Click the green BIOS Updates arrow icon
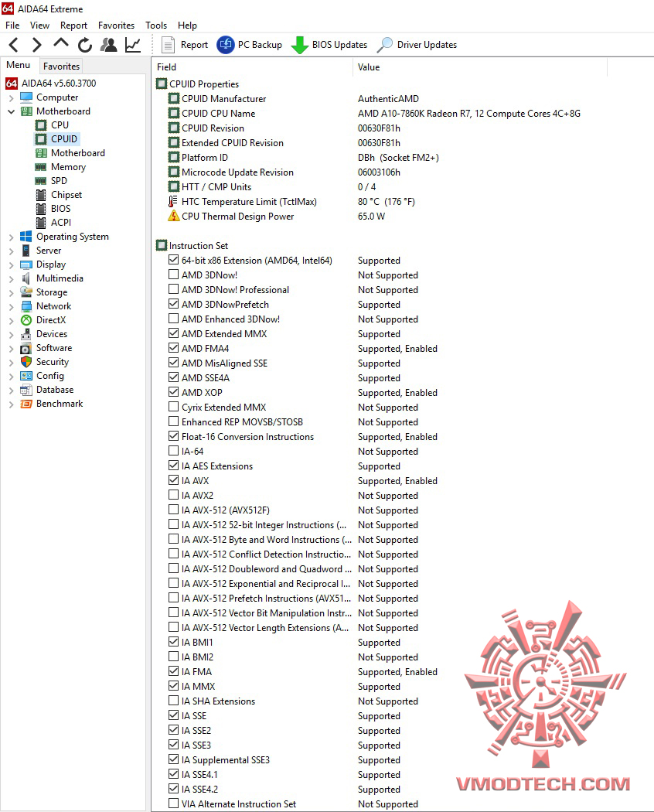 (300, 45)
